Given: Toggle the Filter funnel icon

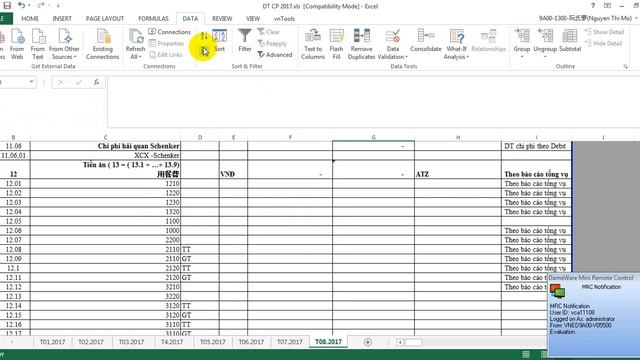Looking at the screenshot, I should [244, 40].
